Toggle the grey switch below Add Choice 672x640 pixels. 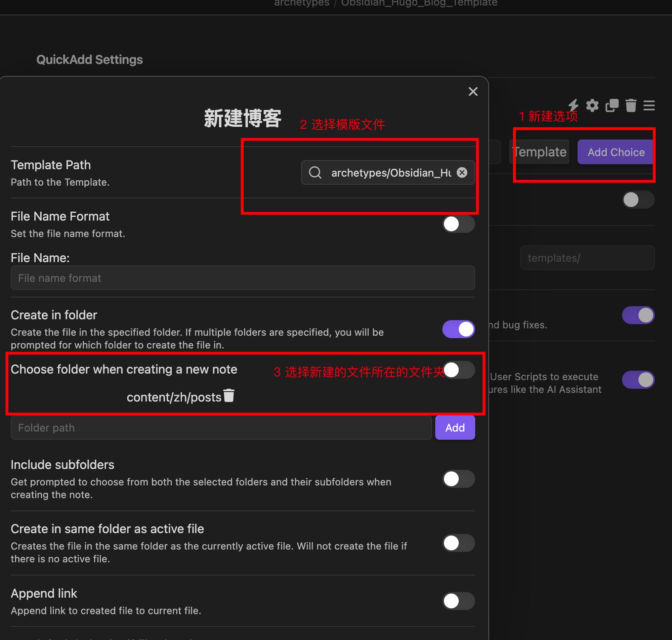pyautogui.click(x=638, y=200)
